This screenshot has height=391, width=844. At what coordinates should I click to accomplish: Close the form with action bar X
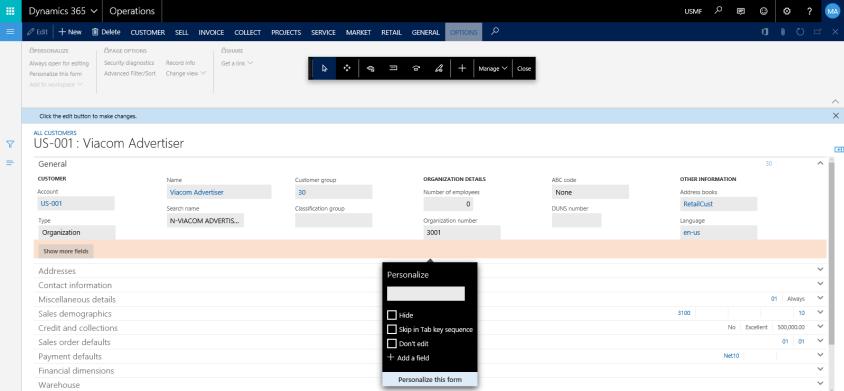(x=835, y=32)
